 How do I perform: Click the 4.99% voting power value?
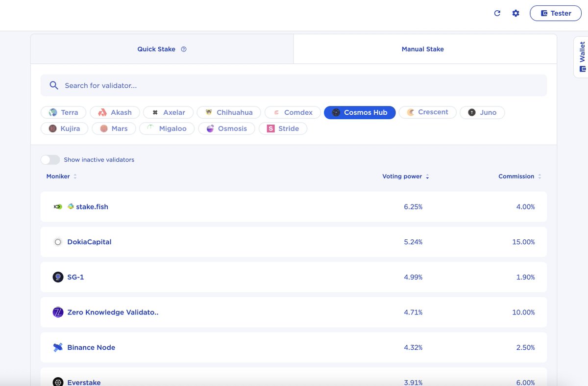[x=413, y=277]
